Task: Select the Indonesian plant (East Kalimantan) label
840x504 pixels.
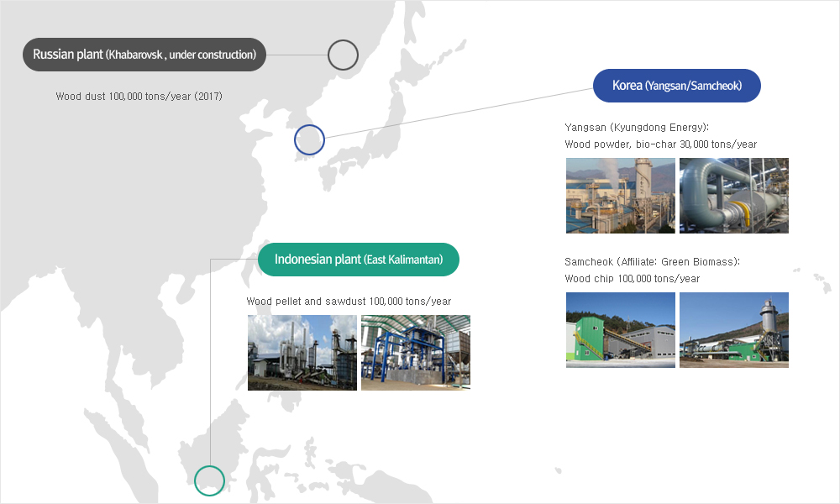Action: pos(359,259)
